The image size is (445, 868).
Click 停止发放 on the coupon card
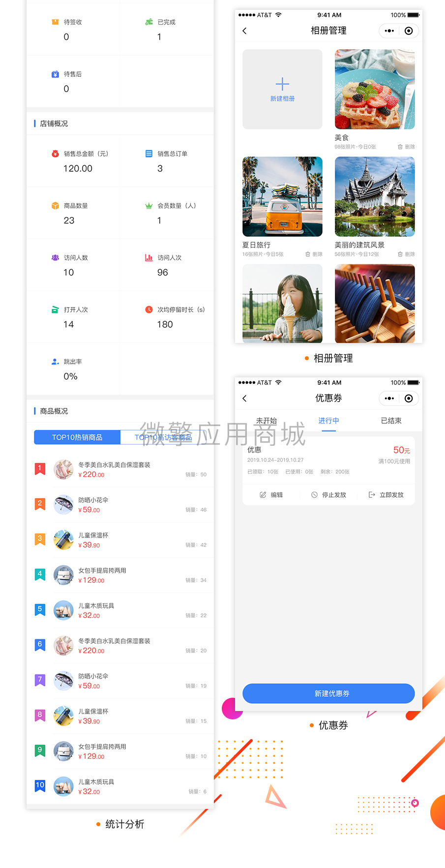328,495
